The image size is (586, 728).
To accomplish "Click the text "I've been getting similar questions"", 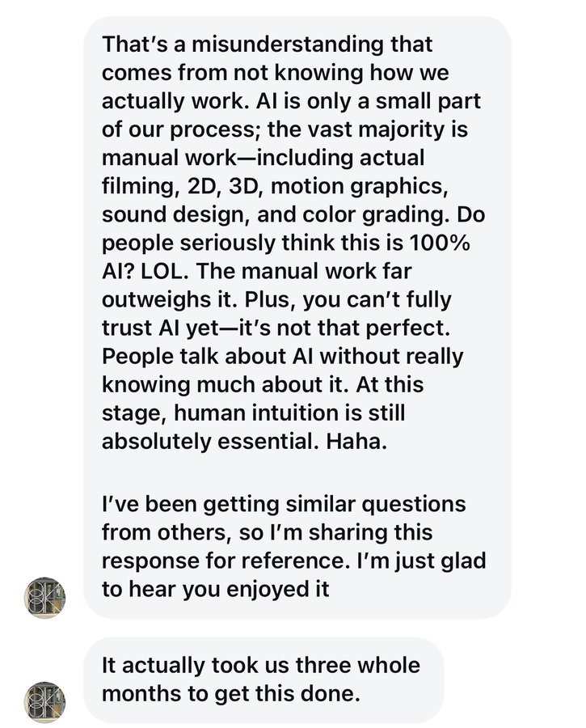I will coord(284,504).
